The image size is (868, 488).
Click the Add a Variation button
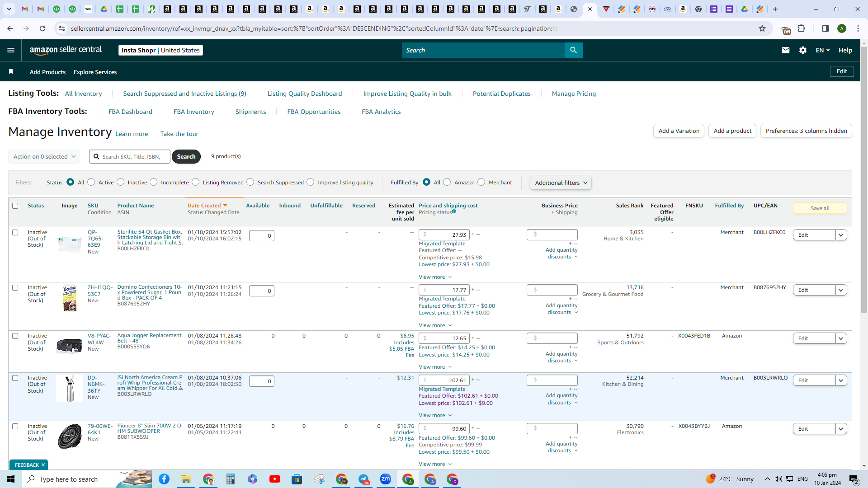[x=679, y=131]
